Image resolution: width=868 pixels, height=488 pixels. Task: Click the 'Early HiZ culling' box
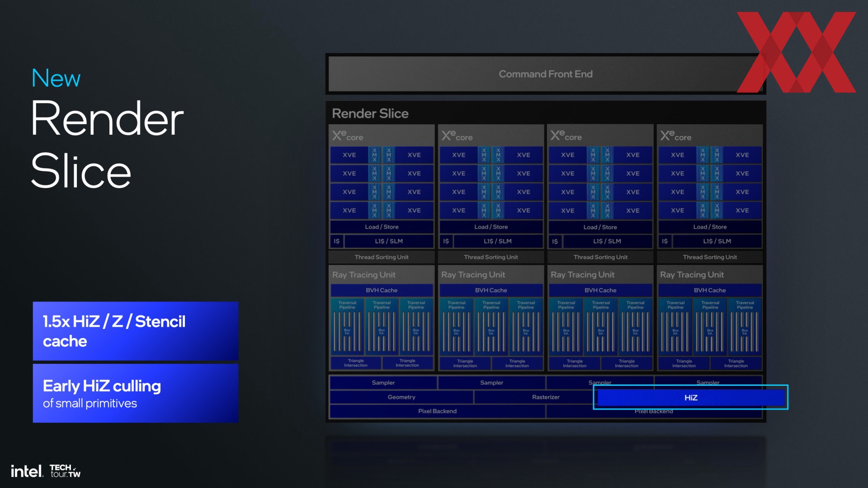point(136,394)
